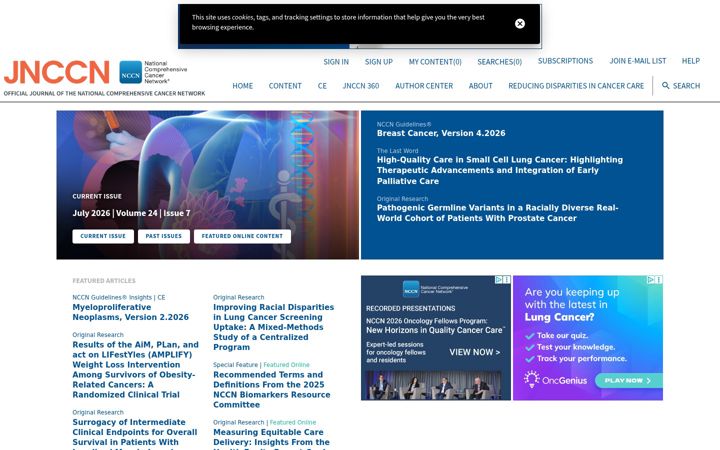720x450 pixels.
Task: Click the FEATURED ARTICLES heading
Action: (104, 281)
